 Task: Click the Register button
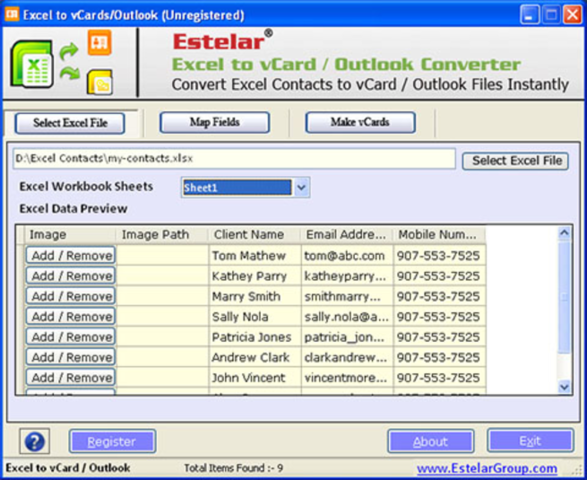[112, 441]
